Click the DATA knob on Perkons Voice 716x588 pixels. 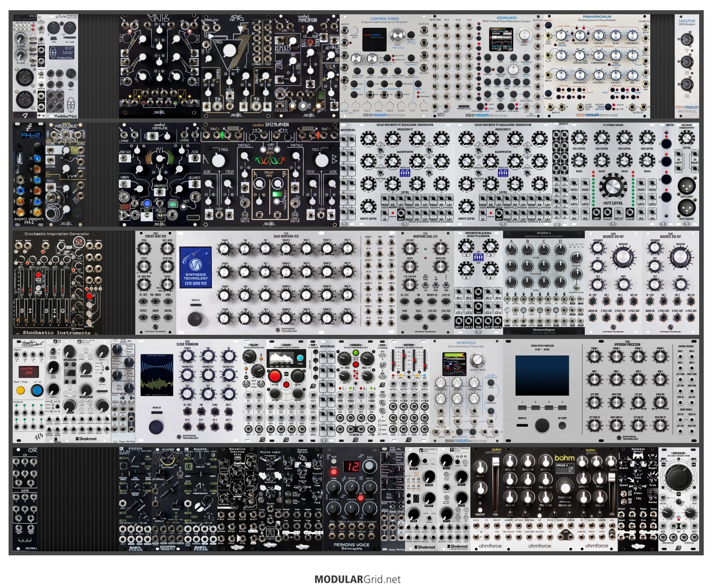[369, 466]
